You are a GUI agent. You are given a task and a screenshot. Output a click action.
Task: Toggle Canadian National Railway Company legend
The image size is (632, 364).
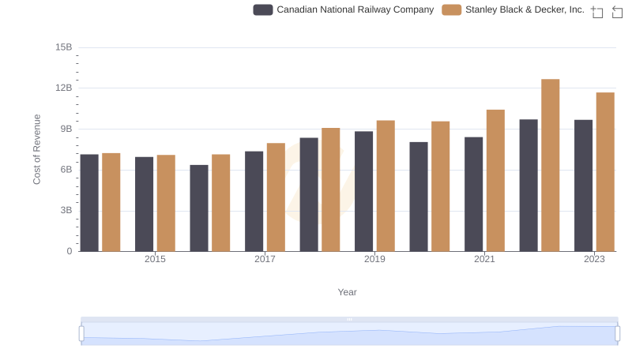pyautogui.click(x=344, y=9)
